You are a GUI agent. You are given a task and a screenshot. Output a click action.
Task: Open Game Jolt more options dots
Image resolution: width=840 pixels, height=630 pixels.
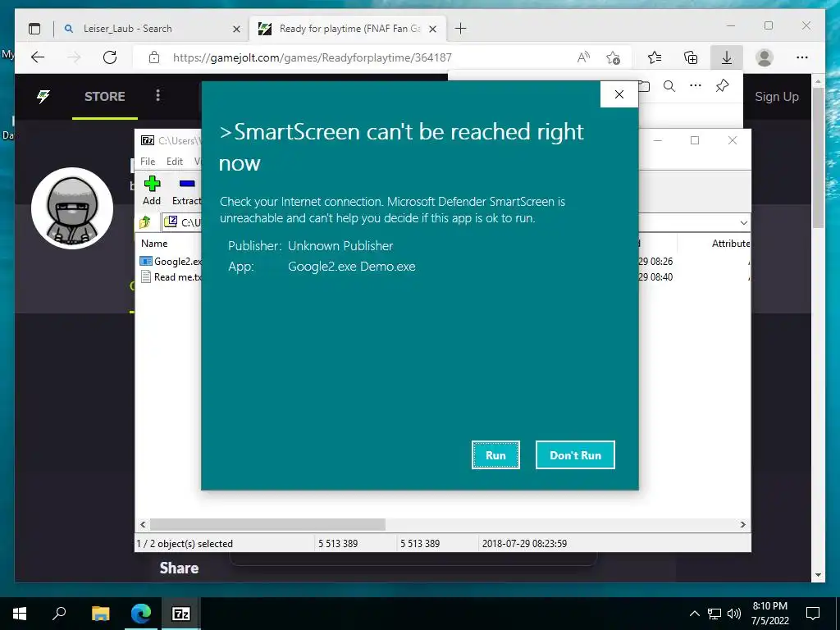pos(157,95)
